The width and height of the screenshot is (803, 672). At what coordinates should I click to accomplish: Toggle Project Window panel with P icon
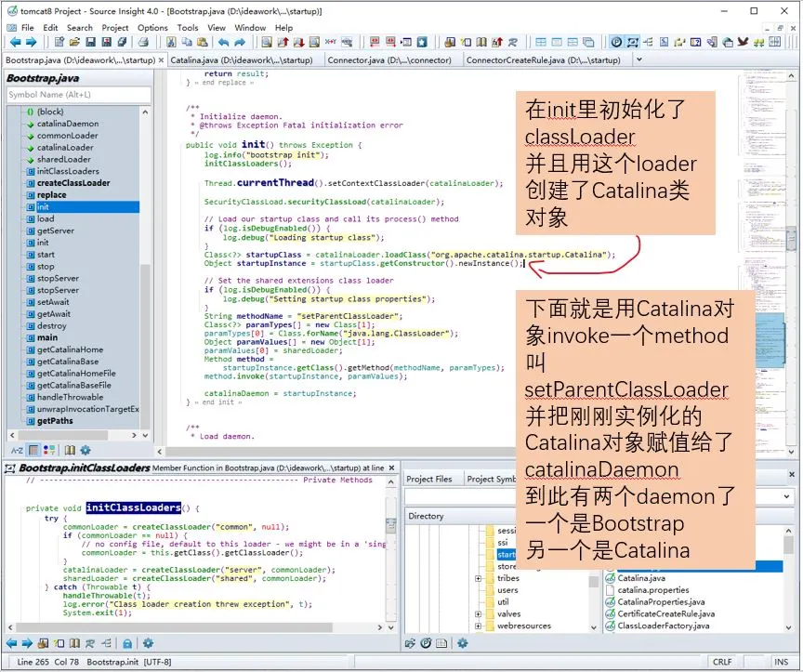616,42
